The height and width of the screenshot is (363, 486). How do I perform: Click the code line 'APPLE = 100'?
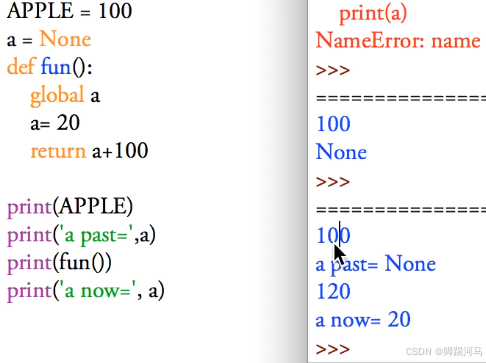69,11
